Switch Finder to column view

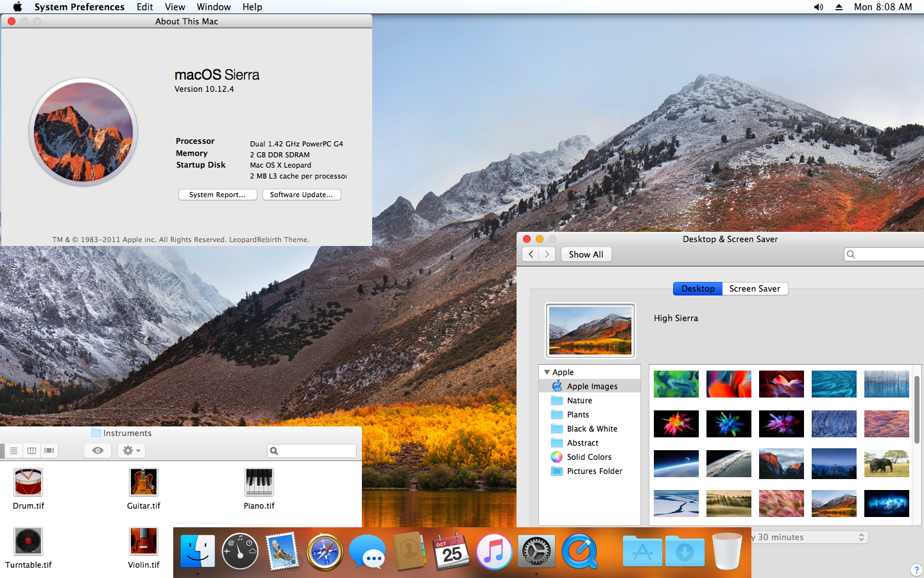point(31,451)
